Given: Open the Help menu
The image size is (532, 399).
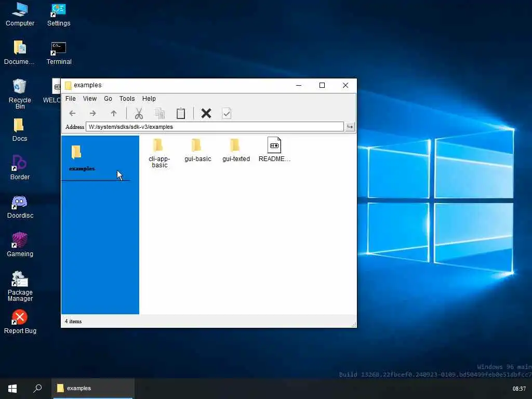Looking at the screenshot, I should tap(149, 99).
